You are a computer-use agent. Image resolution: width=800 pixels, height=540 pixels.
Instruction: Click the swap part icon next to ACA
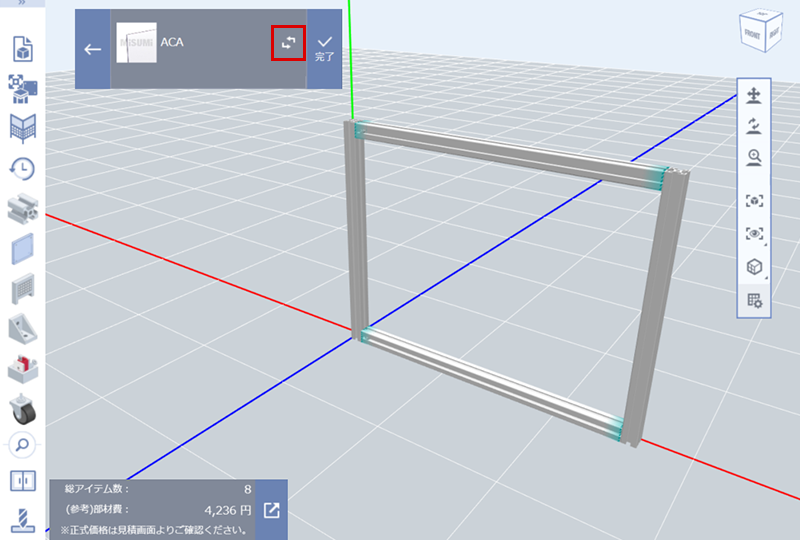click(x=288, y=43)
